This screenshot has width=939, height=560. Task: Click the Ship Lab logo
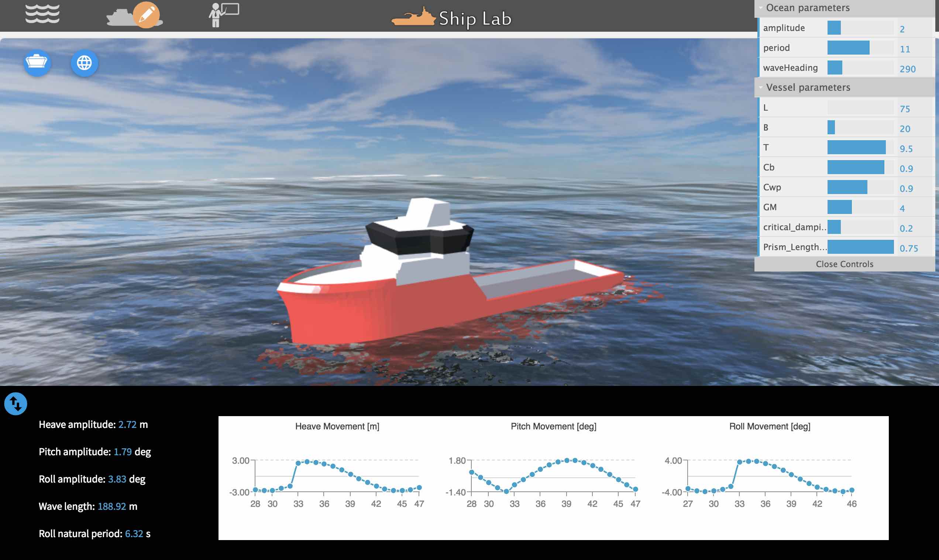pos(451,18)
